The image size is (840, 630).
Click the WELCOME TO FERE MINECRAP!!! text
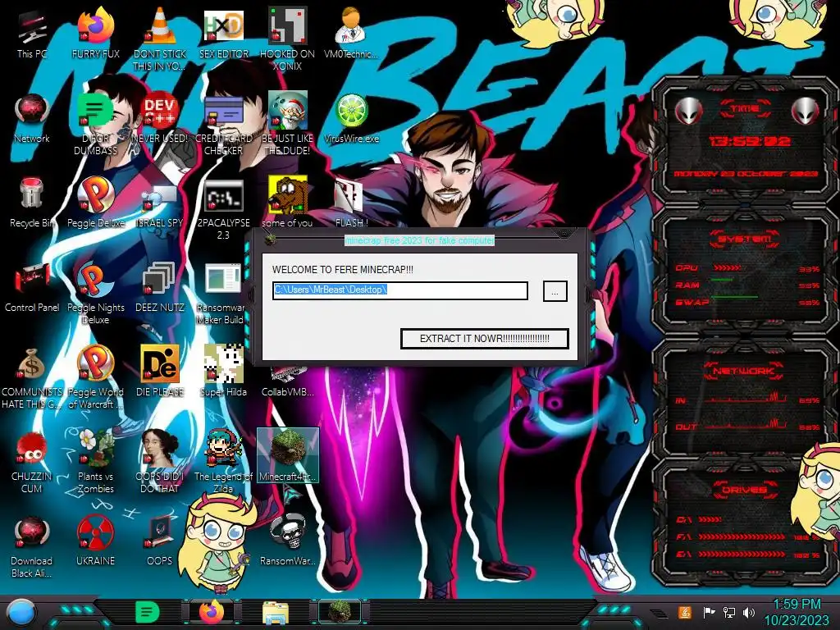[343, 269]
